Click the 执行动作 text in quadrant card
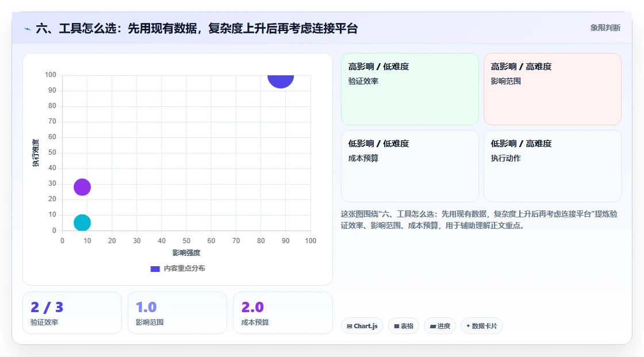Screen dimensions: 644x357 (x=506, y=158)
